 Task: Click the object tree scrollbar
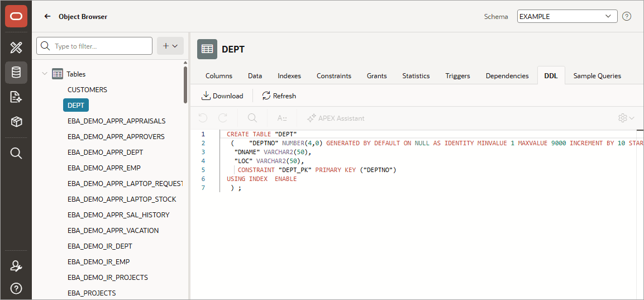click(185, 84)
